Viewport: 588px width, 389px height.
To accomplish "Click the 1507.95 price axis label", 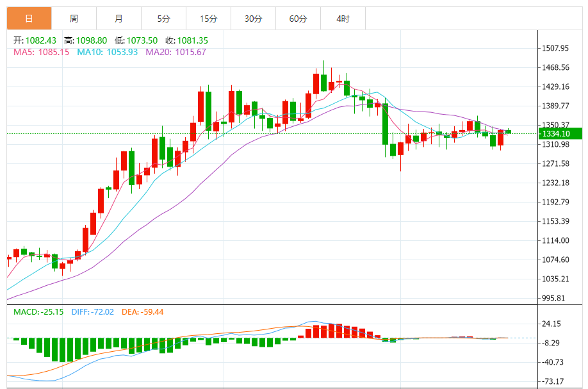I will coord(555,48).
